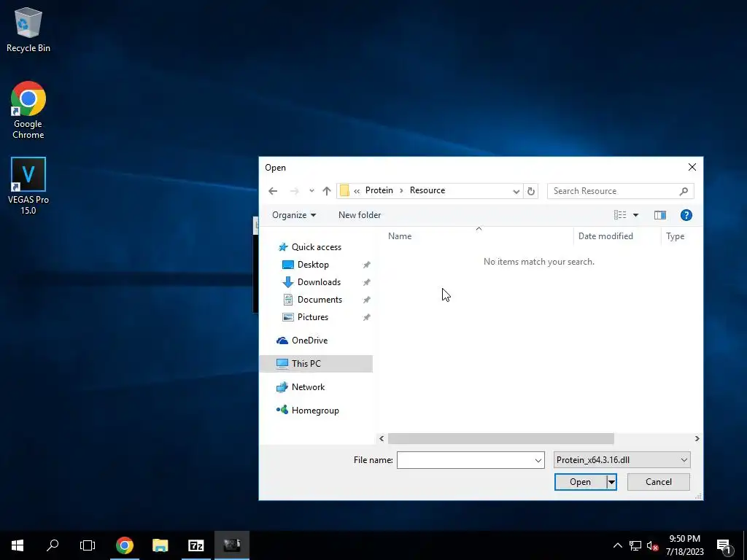Image resolution: width=747 pixels, height=560 pixels.
Task: Click the active dark application taskbar button
Action: 232,545
